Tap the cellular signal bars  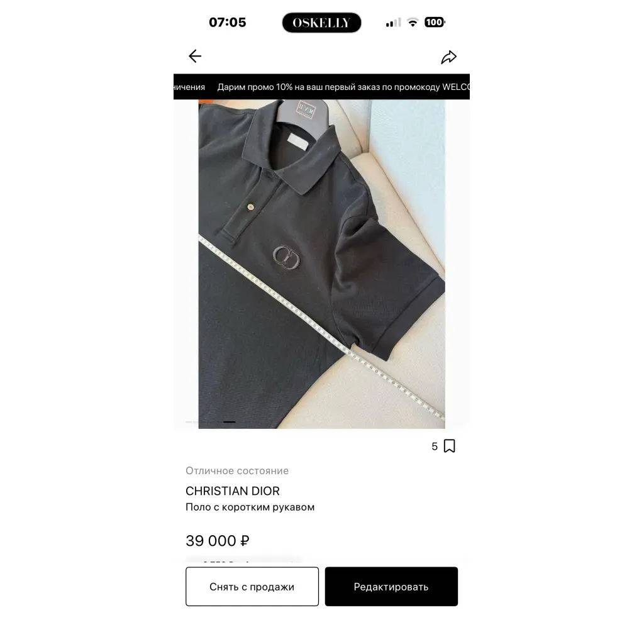tap(393, 23)
